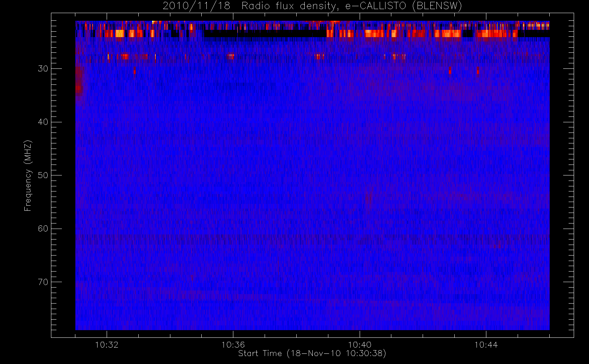
Task: Select the 10:40 time tick label
Action: 360,345
